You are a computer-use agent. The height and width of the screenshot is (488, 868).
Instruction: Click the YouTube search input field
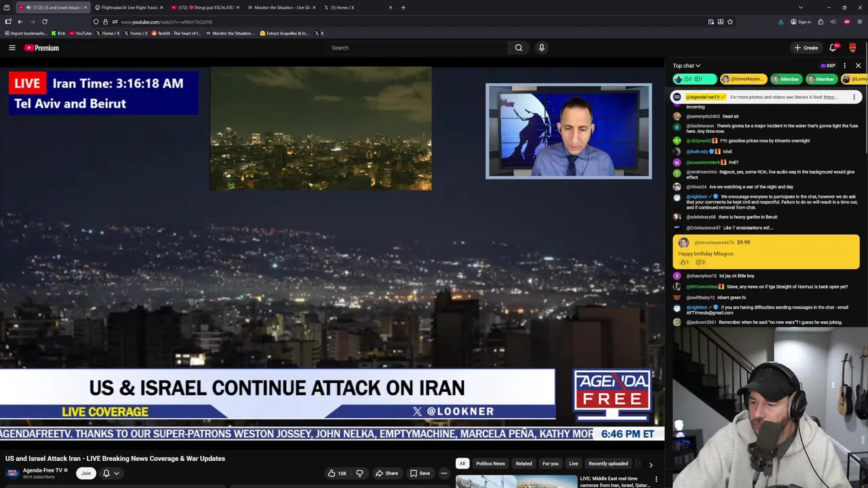pos(417,47)
